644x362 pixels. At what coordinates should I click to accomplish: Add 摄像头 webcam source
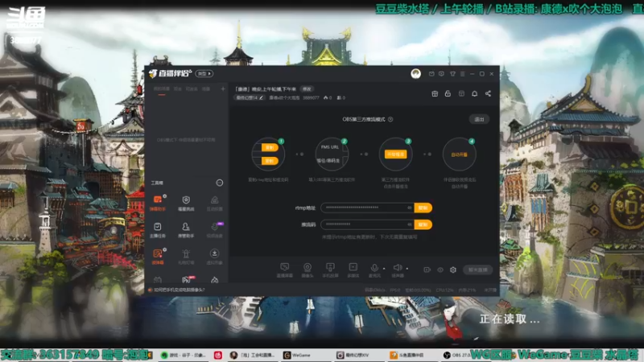click(308, 269)
